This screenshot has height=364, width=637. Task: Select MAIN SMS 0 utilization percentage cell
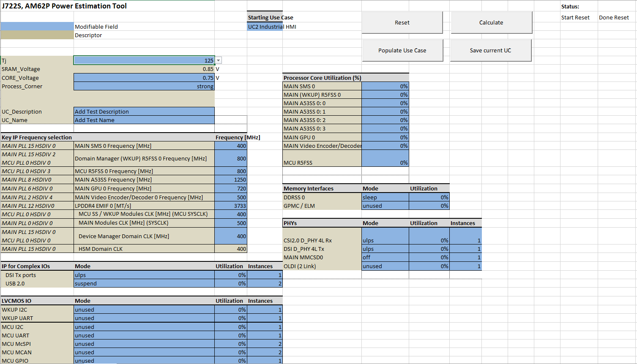[385, 86]
